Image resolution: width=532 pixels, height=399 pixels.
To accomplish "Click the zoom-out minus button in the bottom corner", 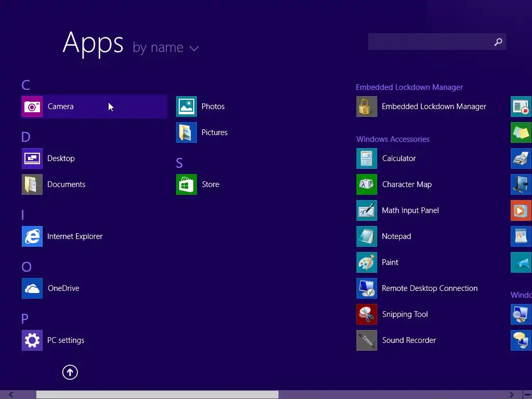I will pyautogui.click(x=527, y=395).
